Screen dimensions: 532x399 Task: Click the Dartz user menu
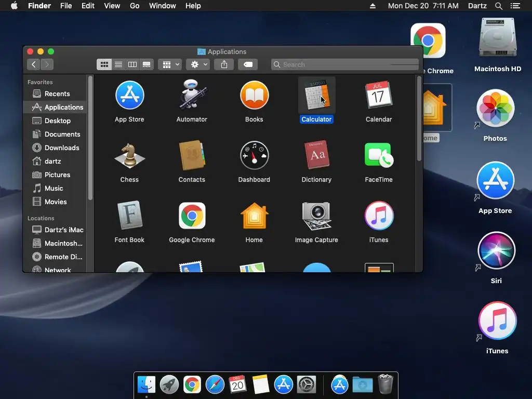tap(477, 6)
